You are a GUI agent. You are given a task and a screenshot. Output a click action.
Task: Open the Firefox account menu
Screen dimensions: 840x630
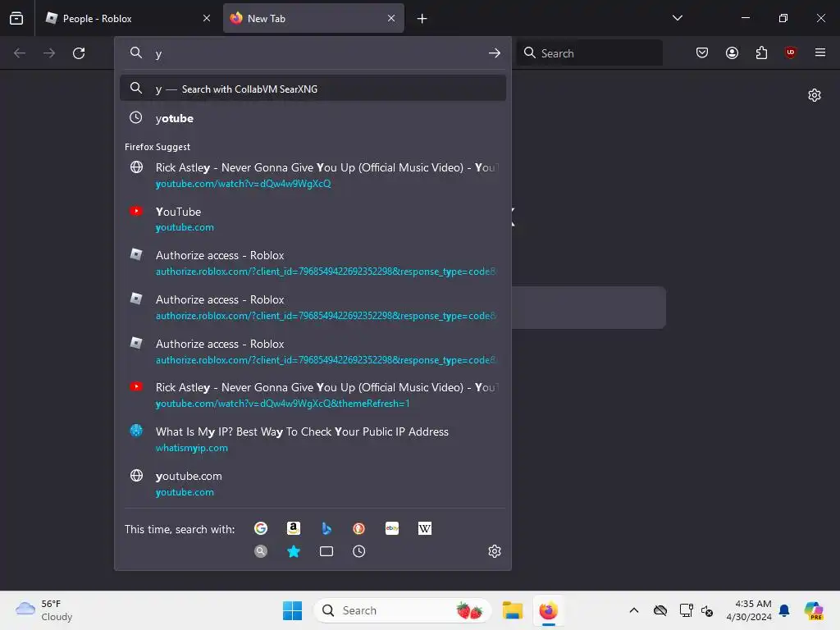tap(732, 52)
